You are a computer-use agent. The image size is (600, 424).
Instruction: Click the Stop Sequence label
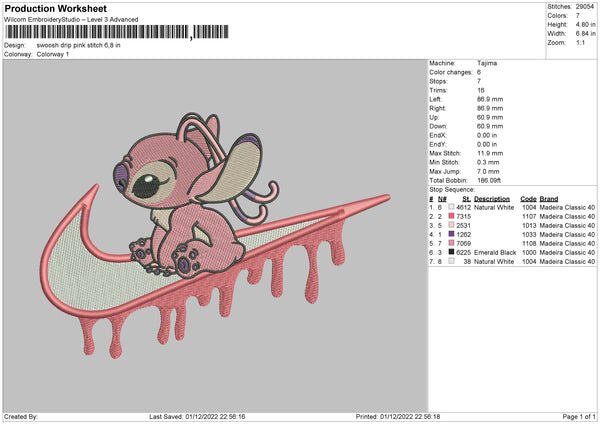point(451,188)
